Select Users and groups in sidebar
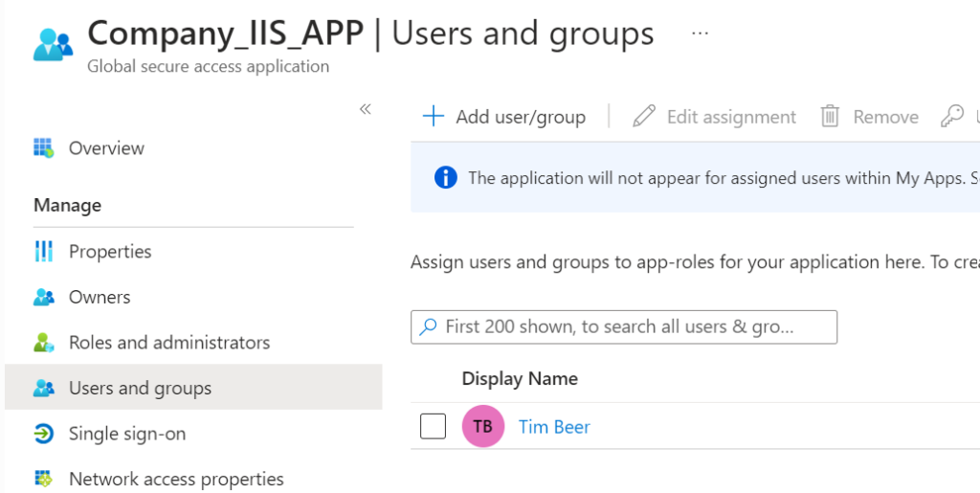The image size is (980, 493). 193,388
